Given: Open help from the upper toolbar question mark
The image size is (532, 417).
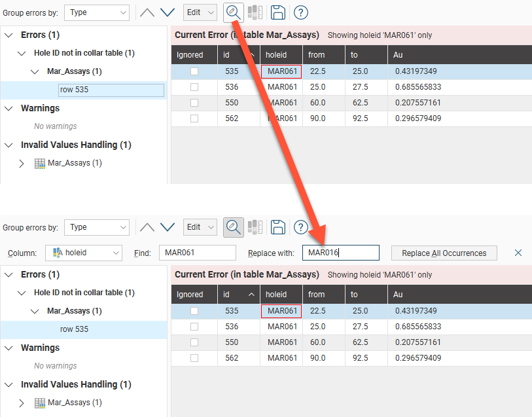Looking at the screenshot, I should [300, 12].
